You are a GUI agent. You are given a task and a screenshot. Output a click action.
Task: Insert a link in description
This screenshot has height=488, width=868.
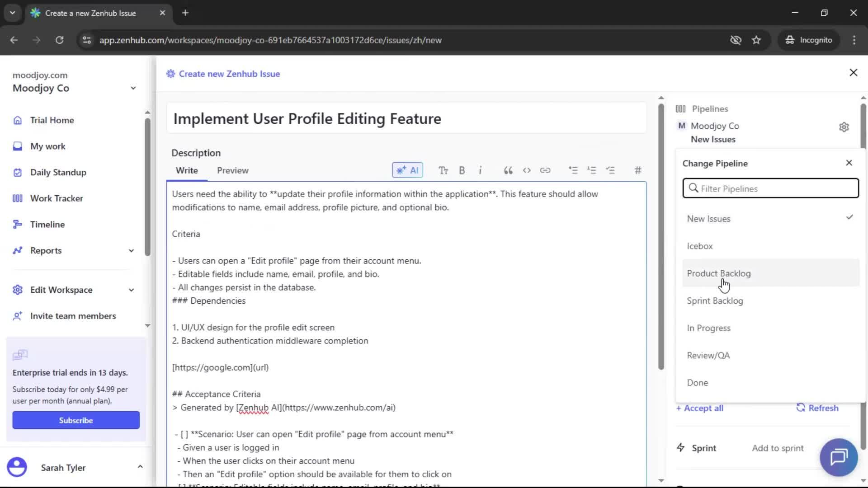pyautogui.click(x=546, y=170)
